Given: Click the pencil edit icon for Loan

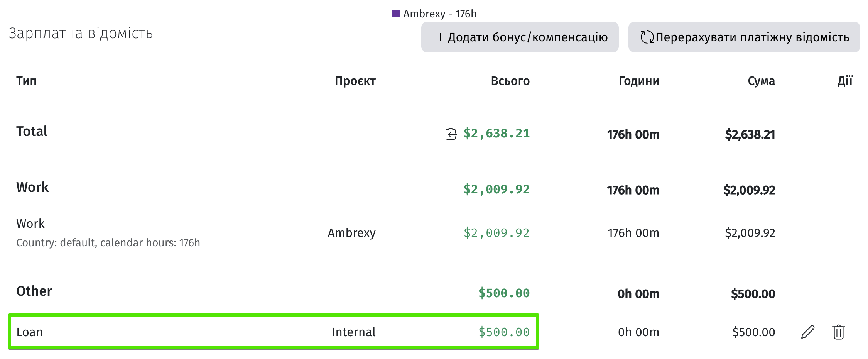Looking at the screenshot, I should [x=807, y=332].
